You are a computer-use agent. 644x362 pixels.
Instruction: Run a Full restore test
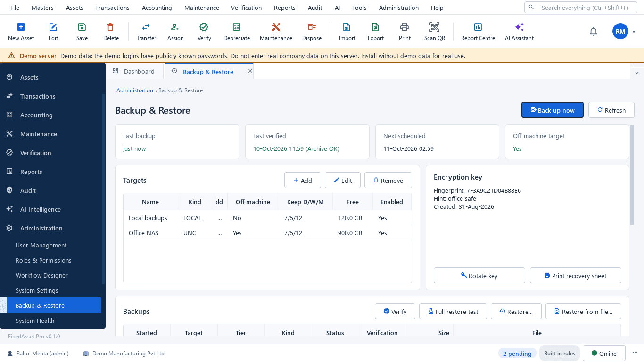453,311
